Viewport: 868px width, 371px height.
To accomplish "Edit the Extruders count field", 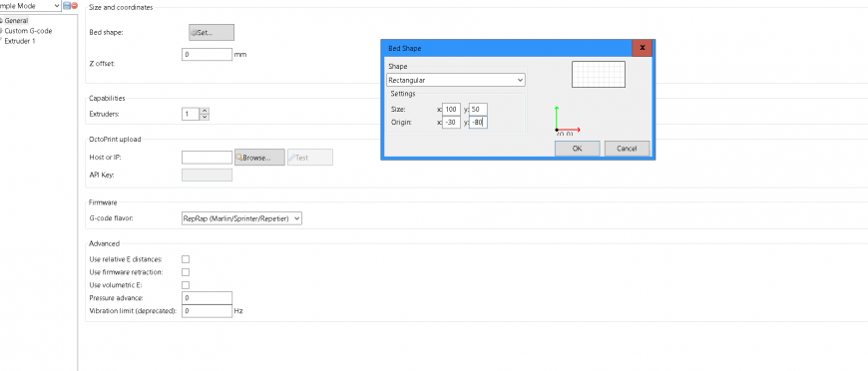I will (x=191, y=114).
